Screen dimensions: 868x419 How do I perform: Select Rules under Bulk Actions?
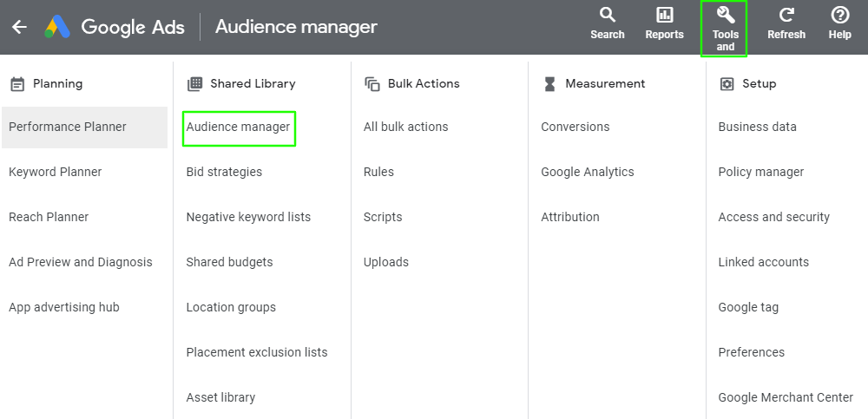point(378,172)
